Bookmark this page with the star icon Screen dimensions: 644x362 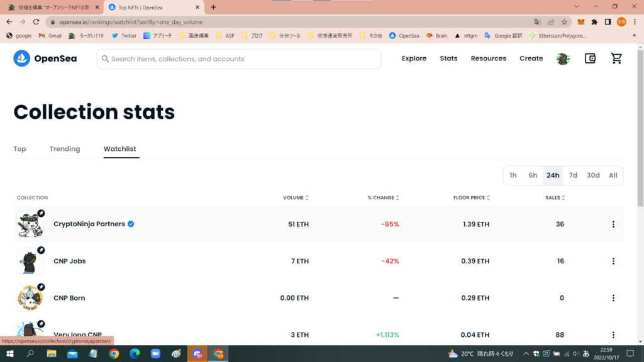click(x=564, y=22)
